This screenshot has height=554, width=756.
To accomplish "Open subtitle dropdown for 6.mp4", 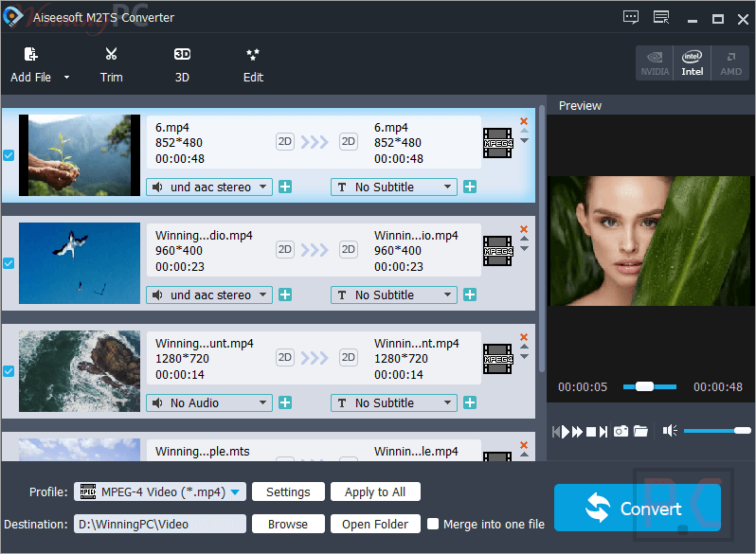I will [394, 188].
